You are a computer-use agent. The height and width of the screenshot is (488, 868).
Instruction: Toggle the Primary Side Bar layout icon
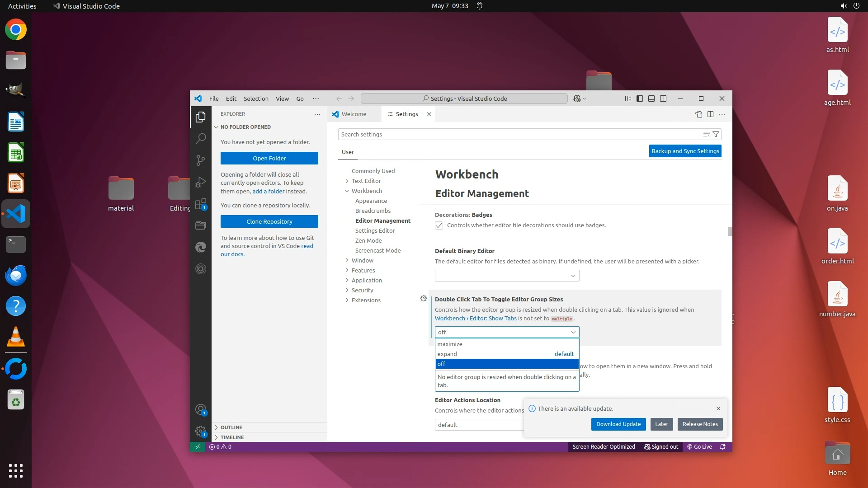640,99
